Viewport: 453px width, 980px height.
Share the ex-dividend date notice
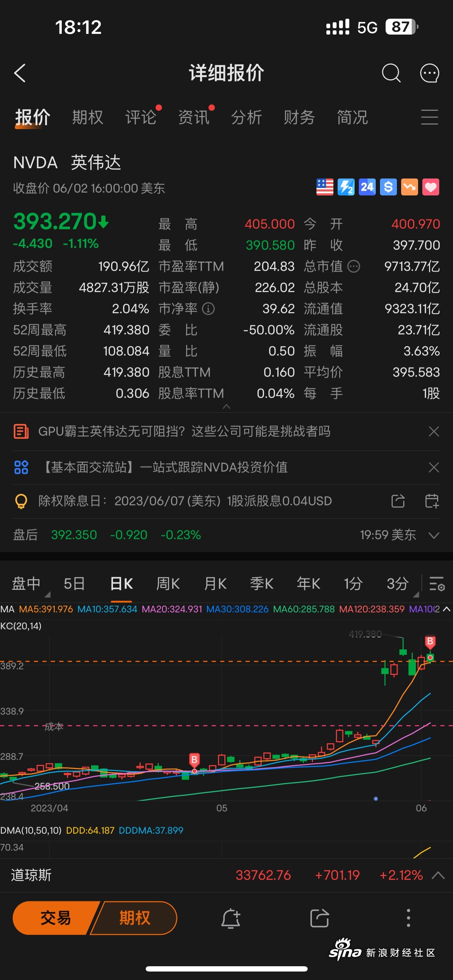point(398,501)
